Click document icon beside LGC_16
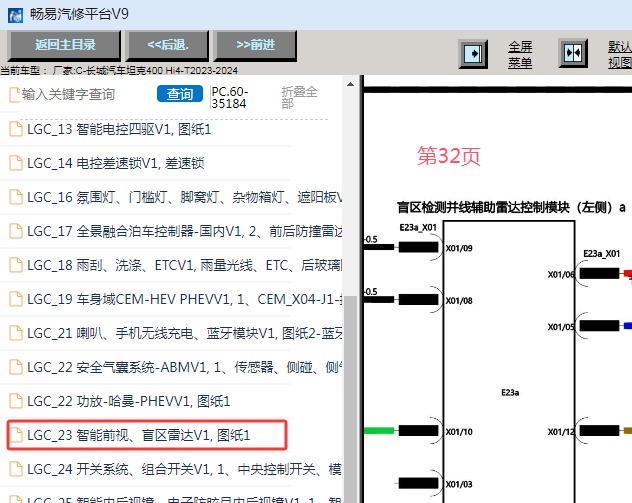The width and height of the screenshot is (632, 503). pos(16,197)
